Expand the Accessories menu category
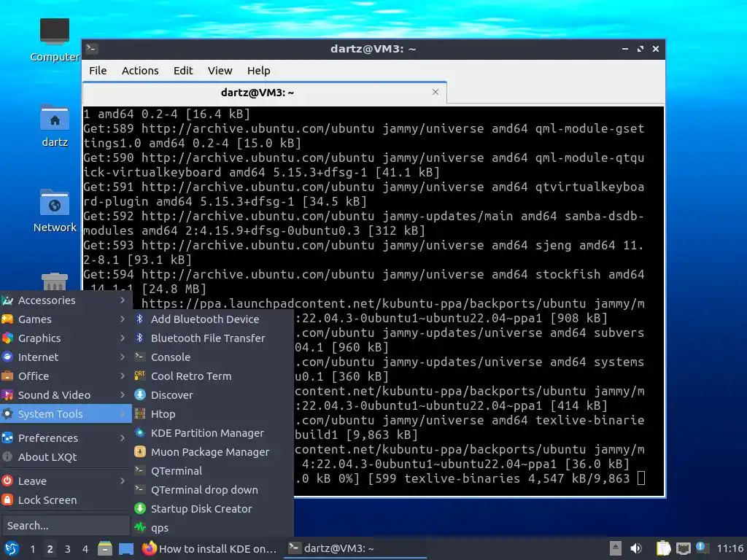747x560 pixels. [65, 300]
